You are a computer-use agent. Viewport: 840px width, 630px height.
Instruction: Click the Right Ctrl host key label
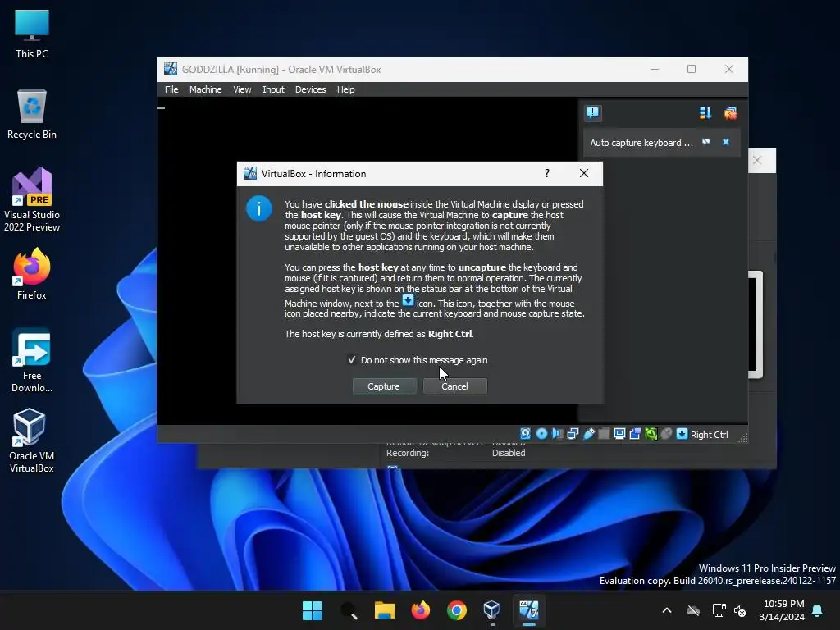coord(710,435)
